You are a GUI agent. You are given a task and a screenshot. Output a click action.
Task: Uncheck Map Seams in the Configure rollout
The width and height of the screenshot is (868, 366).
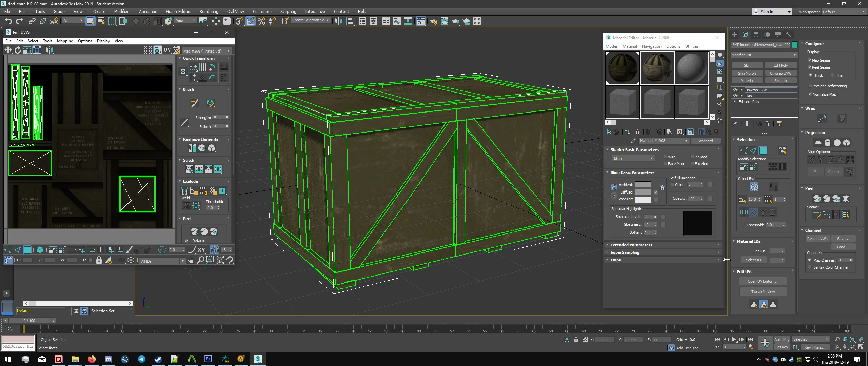coord(810,60)
